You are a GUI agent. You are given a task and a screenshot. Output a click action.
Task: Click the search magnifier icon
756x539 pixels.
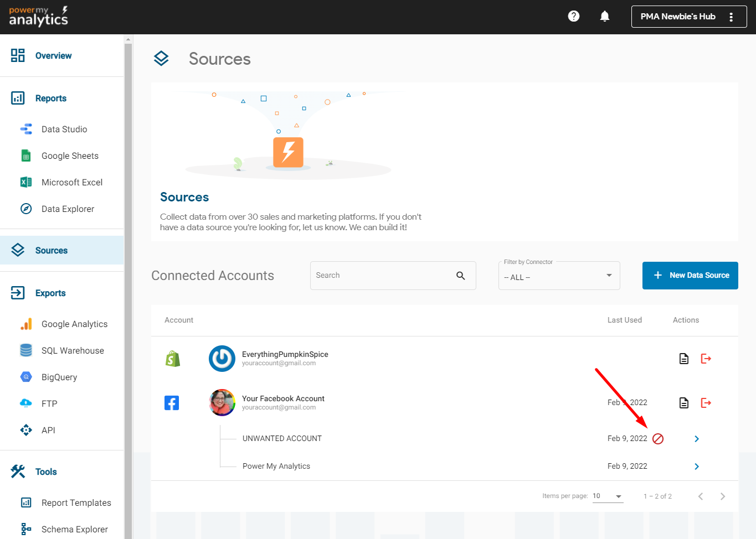[x=461, y=276]
